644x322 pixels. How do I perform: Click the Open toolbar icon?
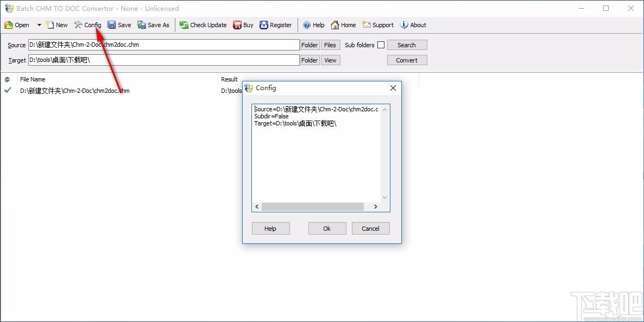pyautogui.click(x=9, y=25)
